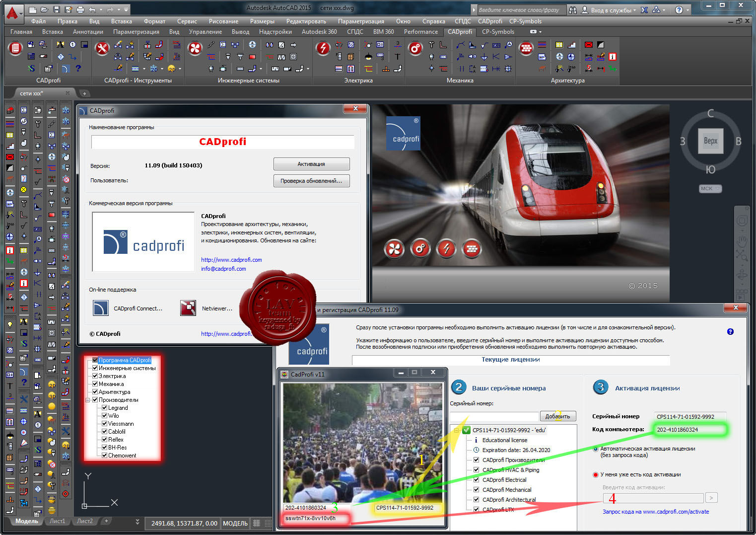The width and height of the screenshot is (756, 535).
Task: Click the Проверка обновлений button
Action: tap(311, 181)
